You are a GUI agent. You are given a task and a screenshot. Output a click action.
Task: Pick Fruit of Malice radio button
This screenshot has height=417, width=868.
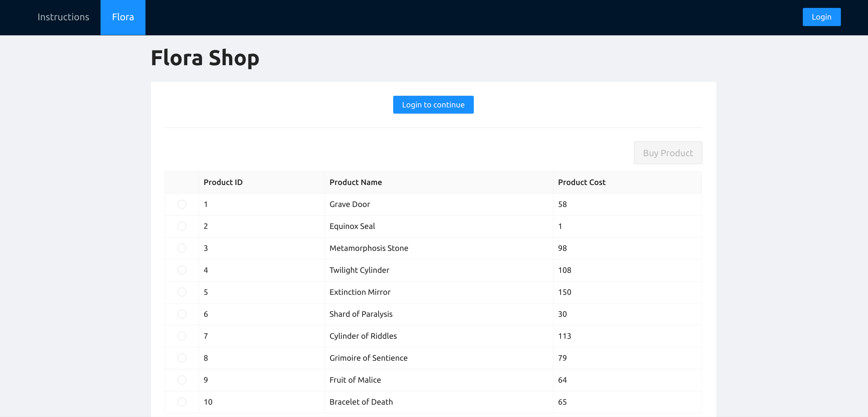[182, 380]
